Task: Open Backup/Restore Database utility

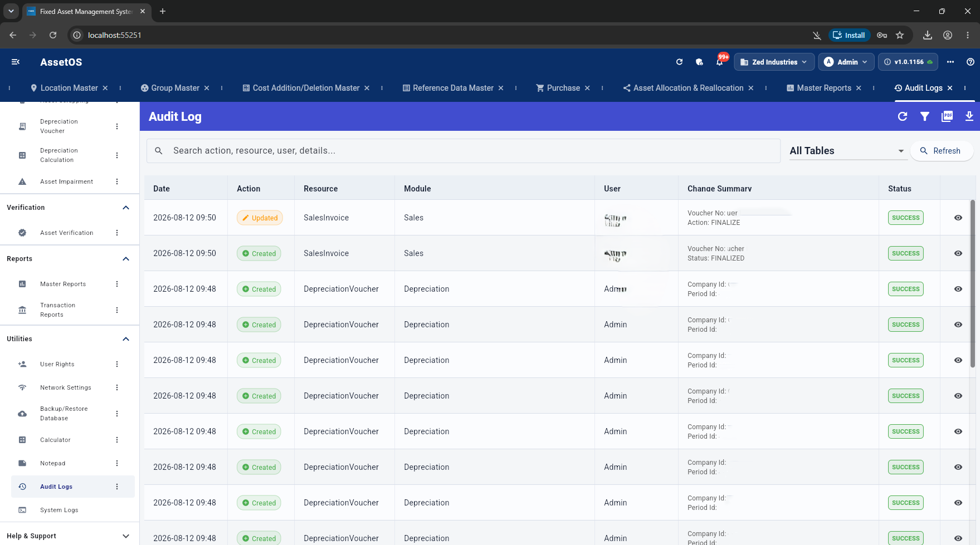Action: pyautogui.click(x=64, y=414)
